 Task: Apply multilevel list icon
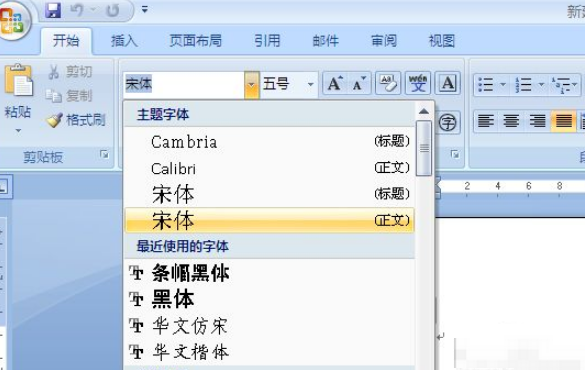(561, 85)
